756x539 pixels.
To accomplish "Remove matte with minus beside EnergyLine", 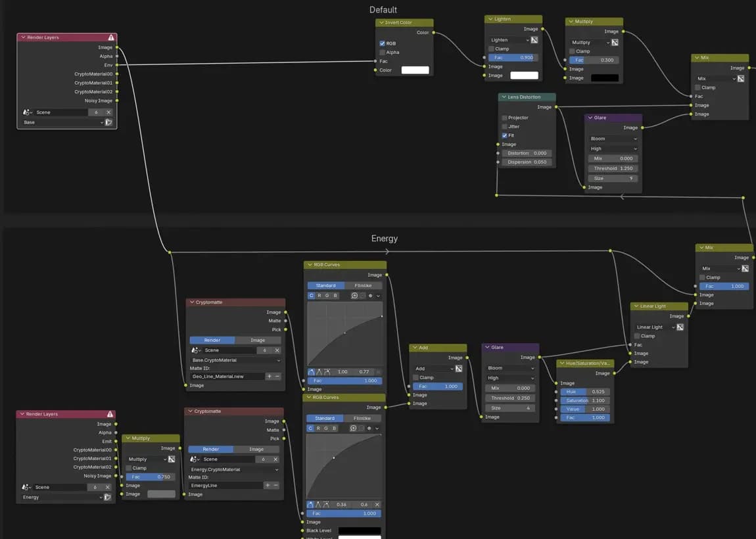I will click(x=276, y=486).
